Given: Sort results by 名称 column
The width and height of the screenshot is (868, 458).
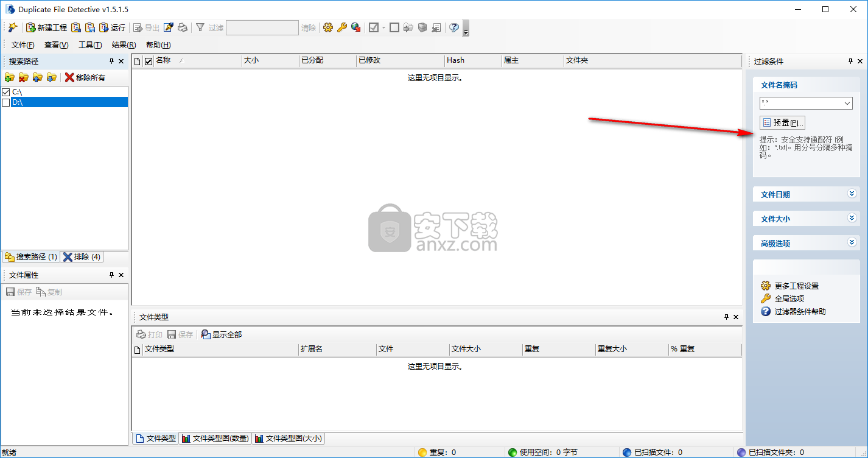Looking at the screenshot, I should (197, 60).
